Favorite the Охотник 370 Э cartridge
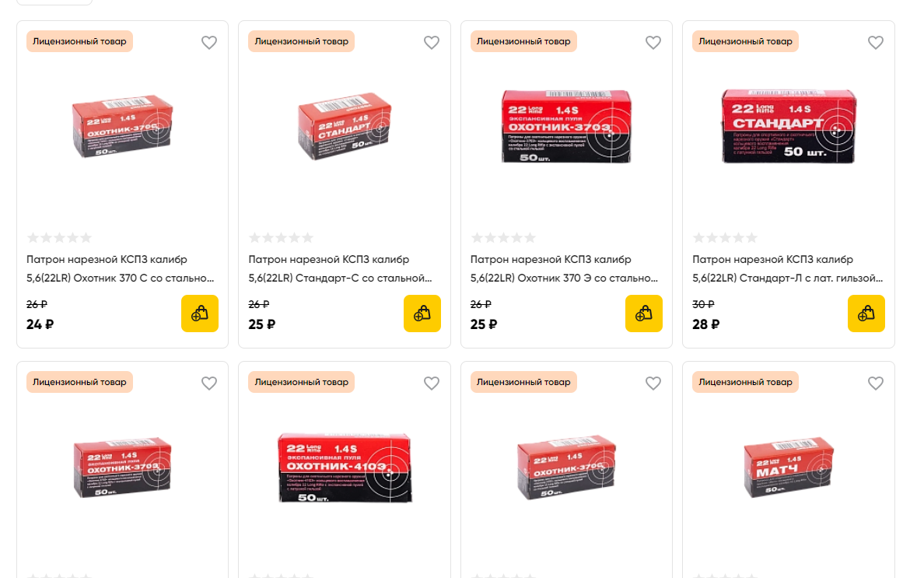Viewport: 924px width, 578px height. pyautogui.click(x=653, y=43)
